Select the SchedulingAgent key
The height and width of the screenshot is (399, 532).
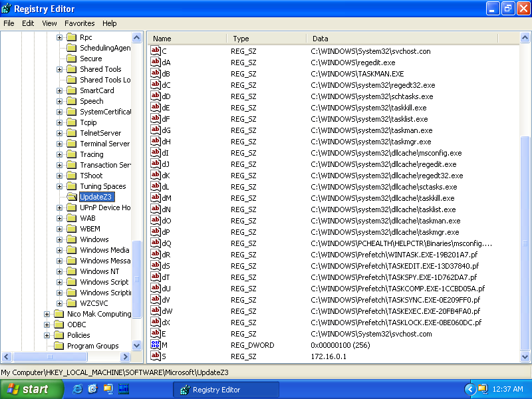coord(105,48)
